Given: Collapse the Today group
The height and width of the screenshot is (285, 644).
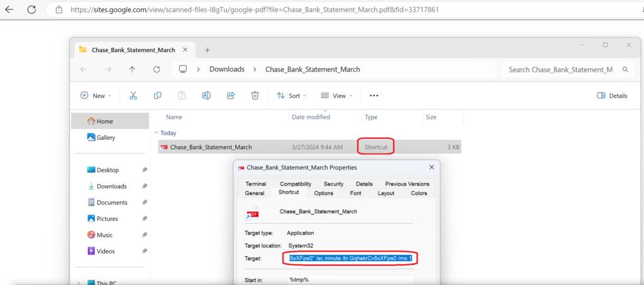Looking at the screenshot, I should click(156, 133).
